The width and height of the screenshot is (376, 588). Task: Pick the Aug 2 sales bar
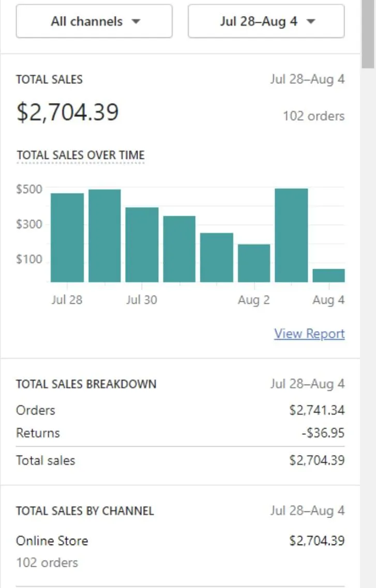[x=253, y=263]
